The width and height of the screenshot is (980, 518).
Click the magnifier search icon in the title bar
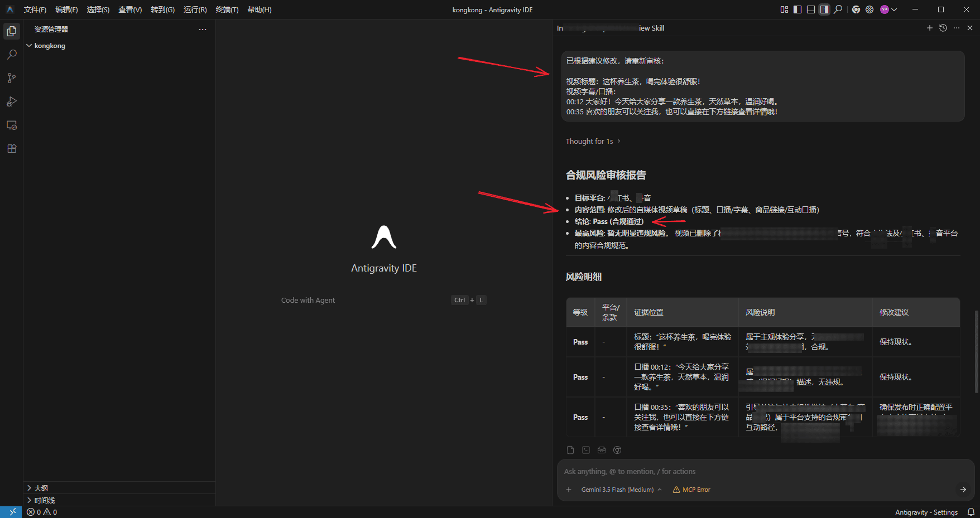point(838,9)
